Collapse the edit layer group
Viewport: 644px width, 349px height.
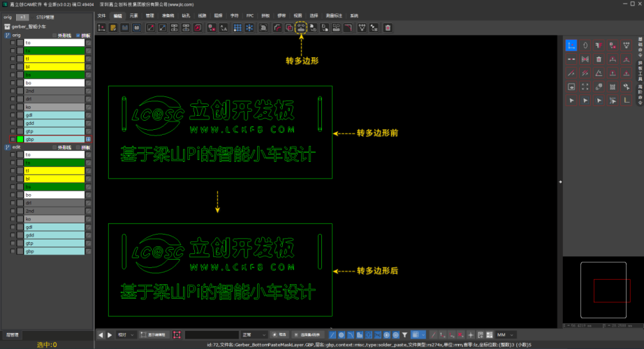(7, 147)
